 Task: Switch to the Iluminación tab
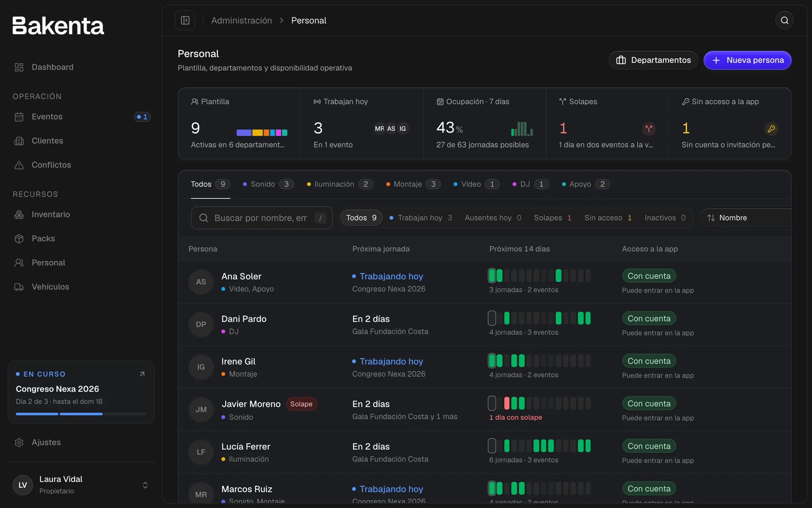pyautogui.click(x=340, y=184)
